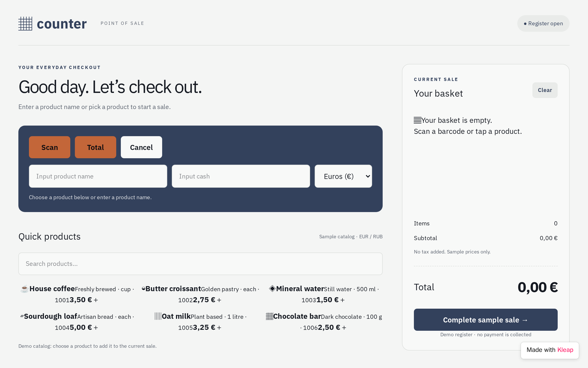Clear the current basket
The height and width of the screenshot is (368, 588).
click(545, 90)
